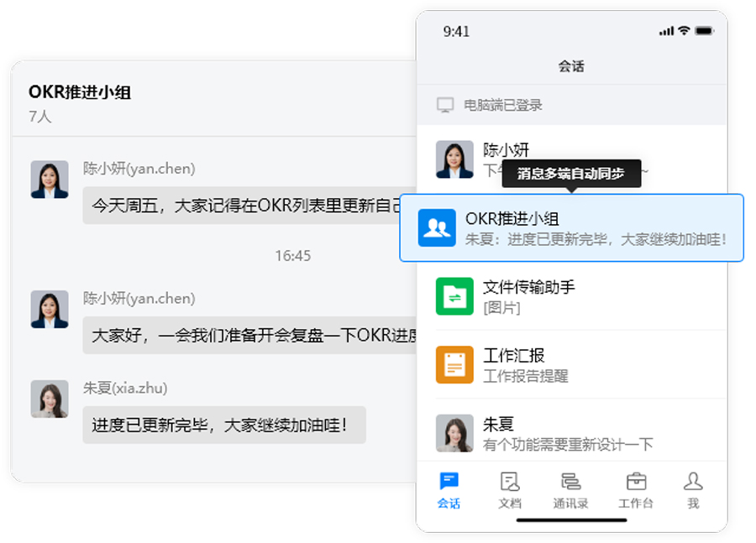Click the 工作报告提醒 preview text
Viewport: 756px width, 543px height.
526,376
